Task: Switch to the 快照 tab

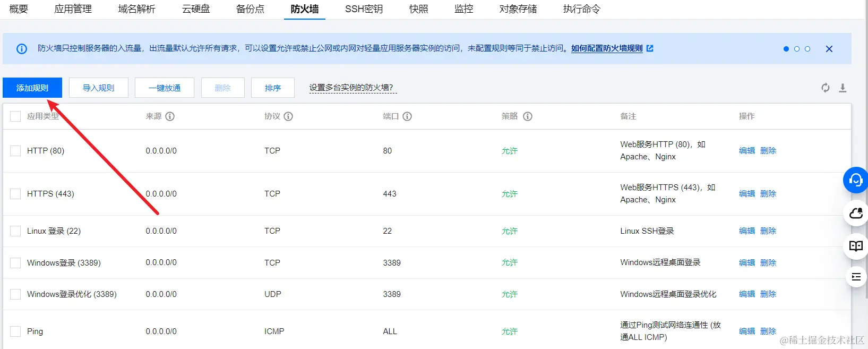Action: (418, 9)
